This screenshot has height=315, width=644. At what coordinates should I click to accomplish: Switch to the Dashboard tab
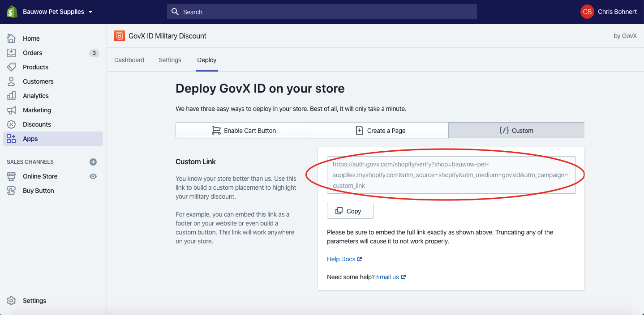click(129, 60)
